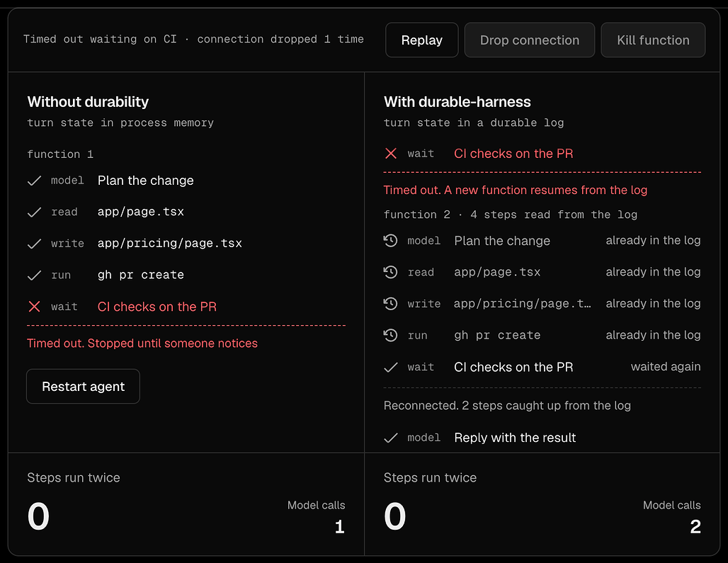Click 'function 2 · 4 steps read from the log'

point(511,215)
